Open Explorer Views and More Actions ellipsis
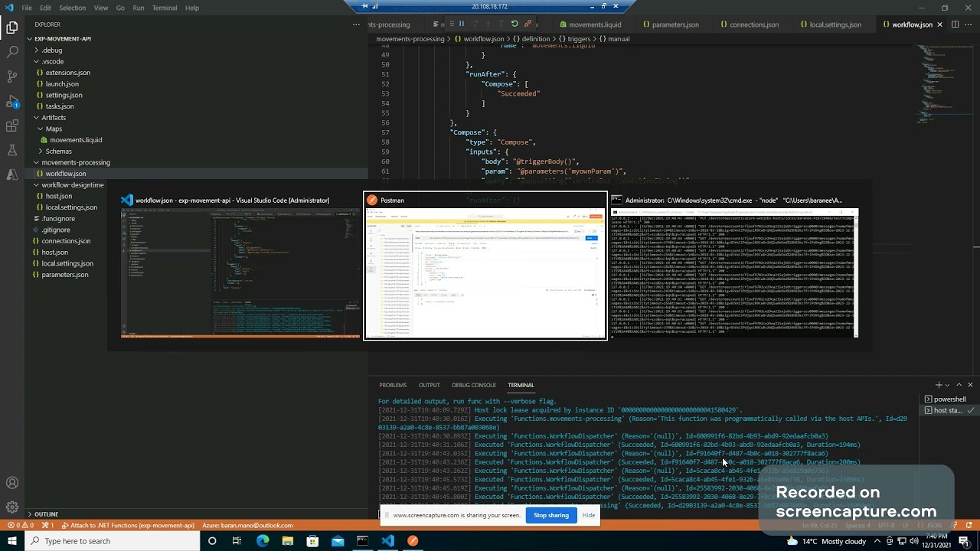980x551 pixels. pos(356,24)
